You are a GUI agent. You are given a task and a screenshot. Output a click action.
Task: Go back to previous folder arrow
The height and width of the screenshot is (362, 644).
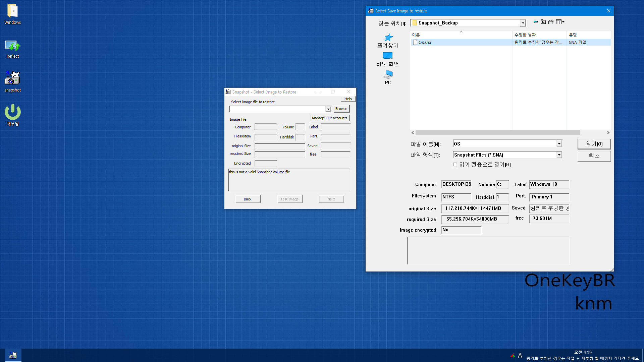click(x=536, y=22)
